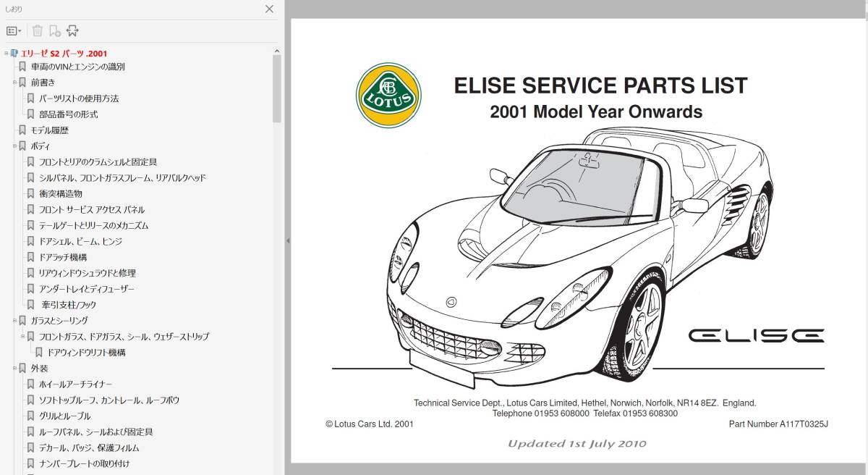
Task: Click the Telephone 01953 608000 line
Action: 585,413
